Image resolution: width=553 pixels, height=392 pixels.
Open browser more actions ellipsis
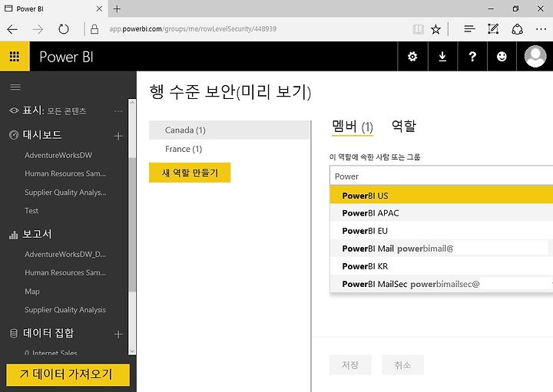[541, 29]
